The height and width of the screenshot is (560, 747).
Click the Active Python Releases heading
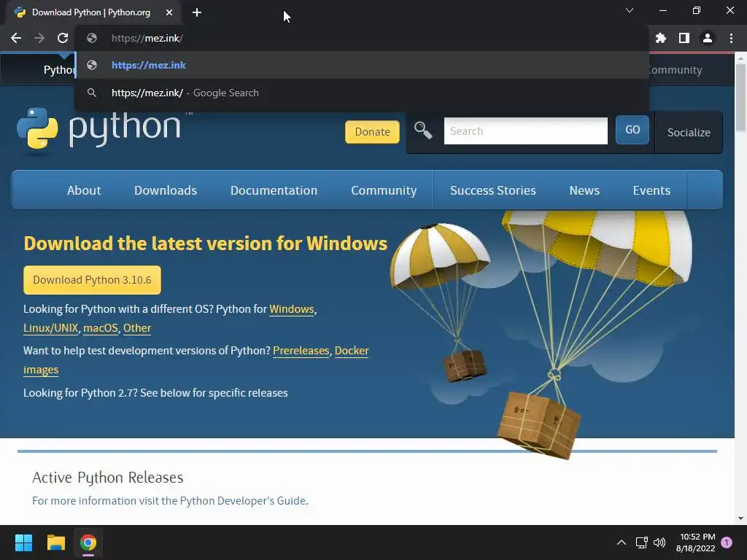[x=108, y=477]
